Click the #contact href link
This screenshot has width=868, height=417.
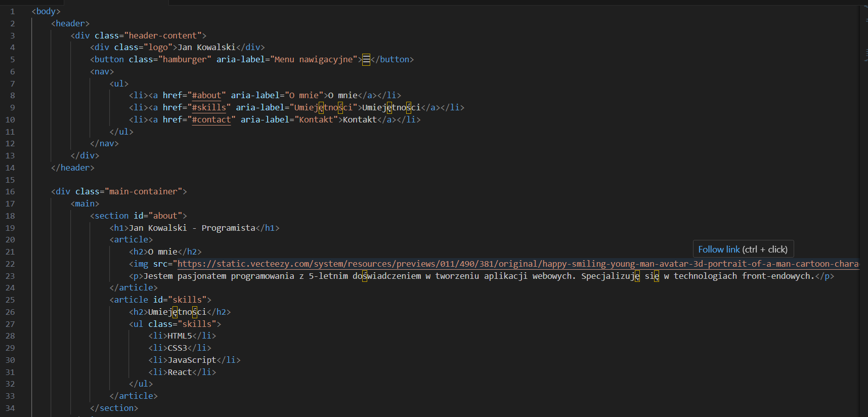(211, 120)
